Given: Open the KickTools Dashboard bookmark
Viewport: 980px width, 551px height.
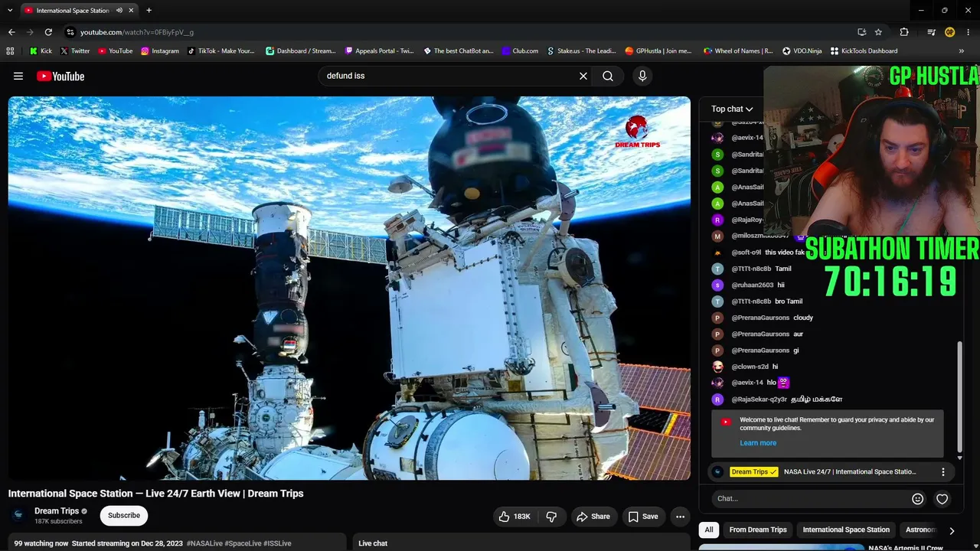Looking at the screenshot, I should (x=864, y=51).
